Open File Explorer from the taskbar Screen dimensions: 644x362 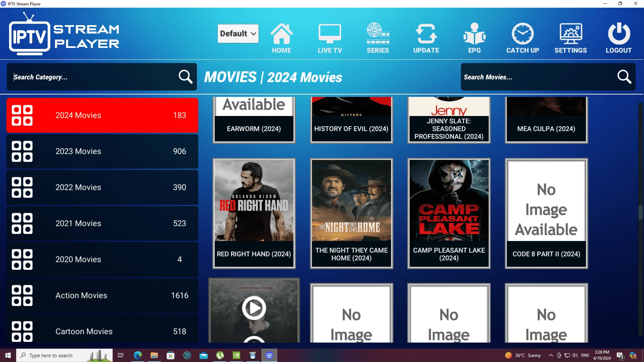click(154, 355)
